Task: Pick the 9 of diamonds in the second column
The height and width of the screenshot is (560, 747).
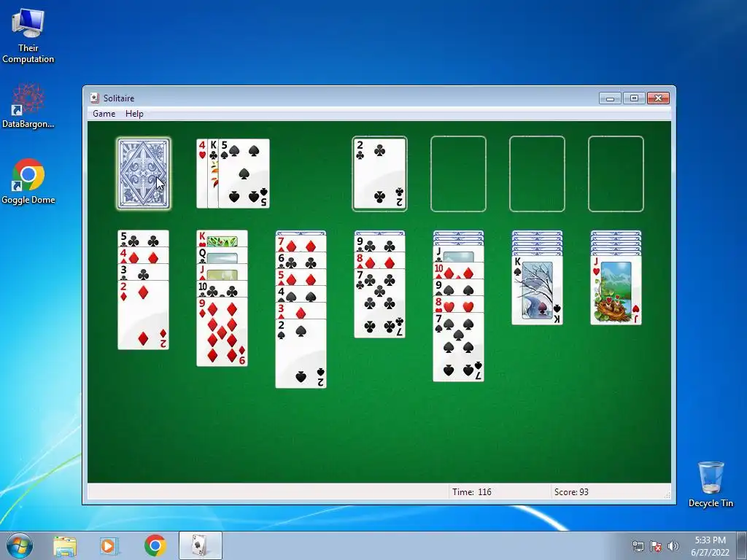Action: [222, 332]
